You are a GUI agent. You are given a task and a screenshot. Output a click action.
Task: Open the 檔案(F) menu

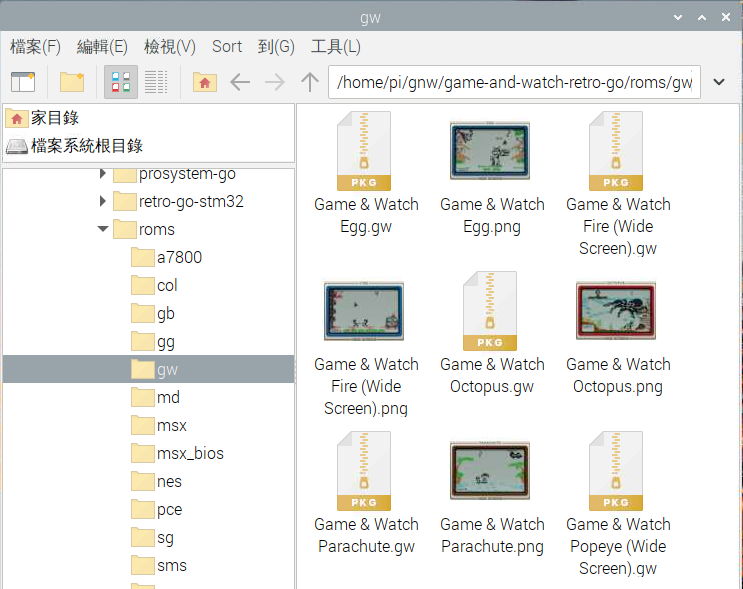(36, 46)
